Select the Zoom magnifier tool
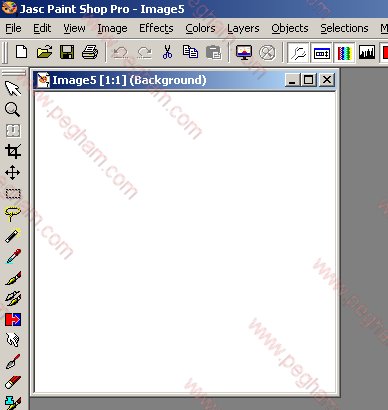The image size is (388, 410). [x=13, y=109]
